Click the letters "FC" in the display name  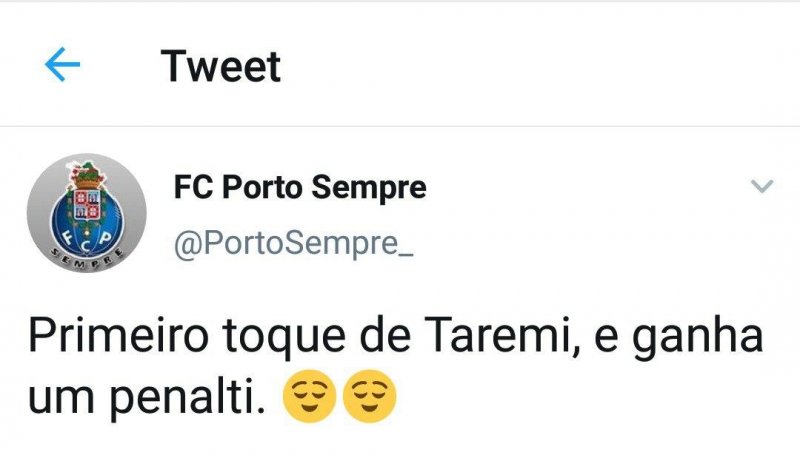(192, 187)
